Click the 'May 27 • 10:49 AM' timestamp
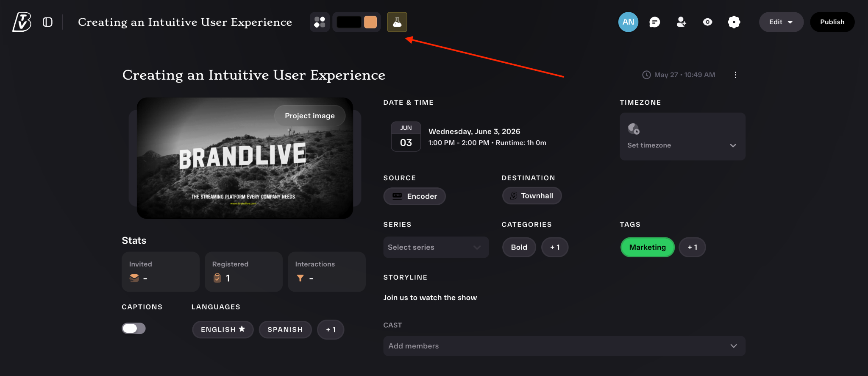The image size is (868, 376). tap(684, 75)
